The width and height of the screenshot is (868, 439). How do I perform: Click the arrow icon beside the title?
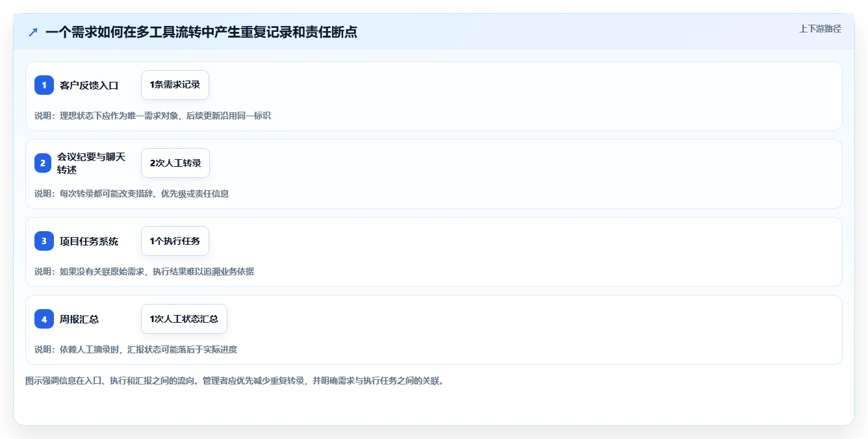(33, 32)
